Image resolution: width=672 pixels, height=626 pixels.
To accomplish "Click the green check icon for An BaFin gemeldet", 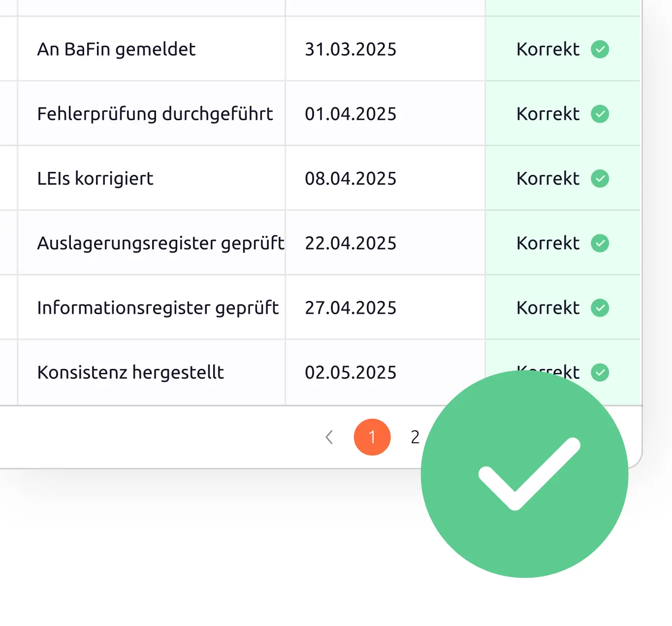I will 600,49.
